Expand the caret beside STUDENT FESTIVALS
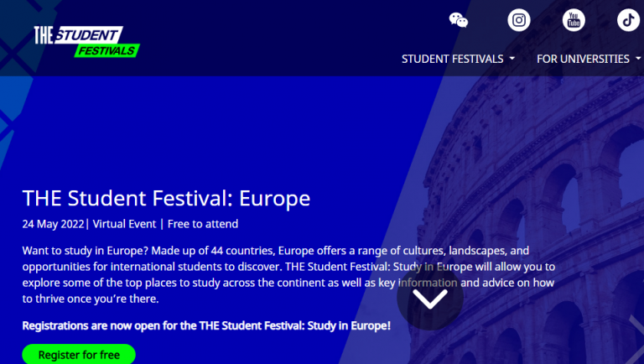This screenshot has width=644, height=364. [512, 59]
